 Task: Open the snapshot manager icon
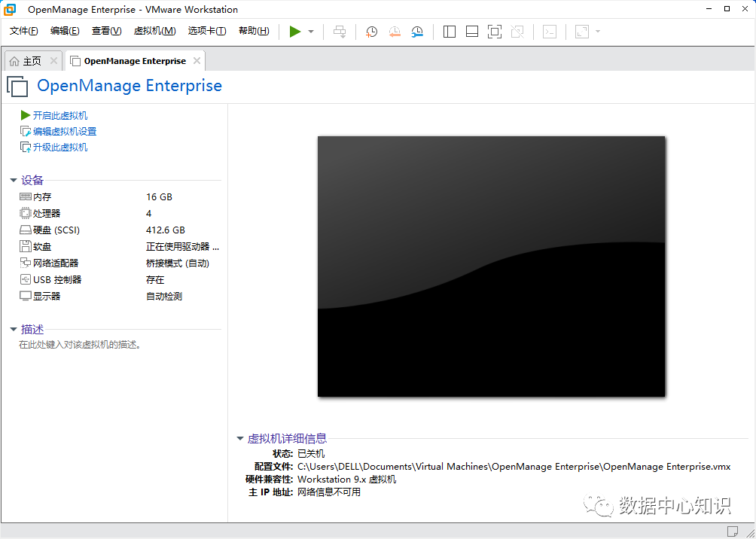417,32
